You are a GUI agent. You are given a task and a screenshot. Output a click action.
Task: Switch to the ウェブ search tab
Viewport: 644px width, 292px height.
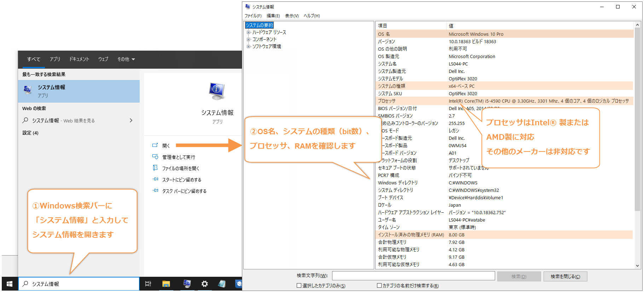coord(103,59)
